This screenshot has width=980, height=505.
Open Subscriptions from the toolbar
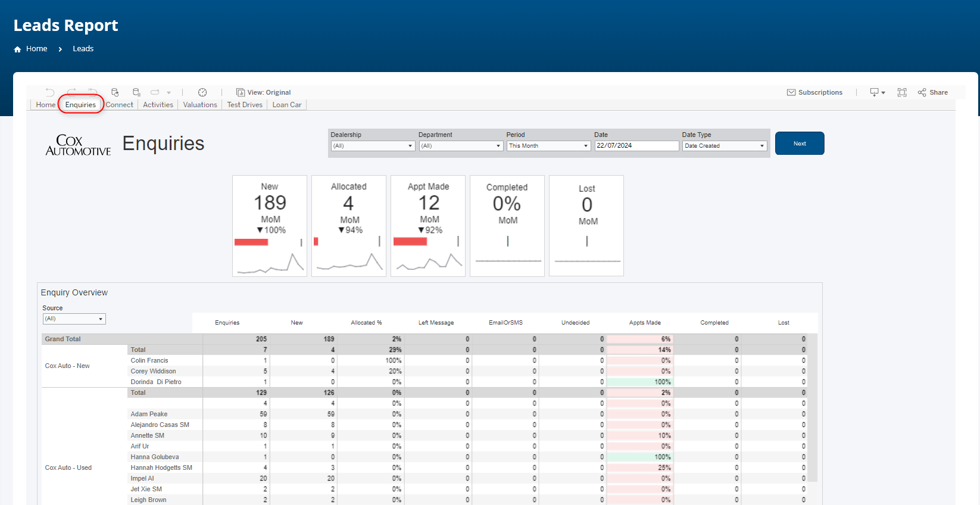(x=814, y=92)
